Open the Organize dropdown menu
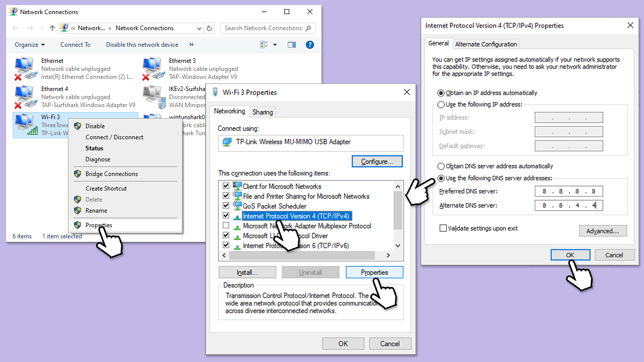Screen dimensions: 644x362 click(x=30, y=45)
